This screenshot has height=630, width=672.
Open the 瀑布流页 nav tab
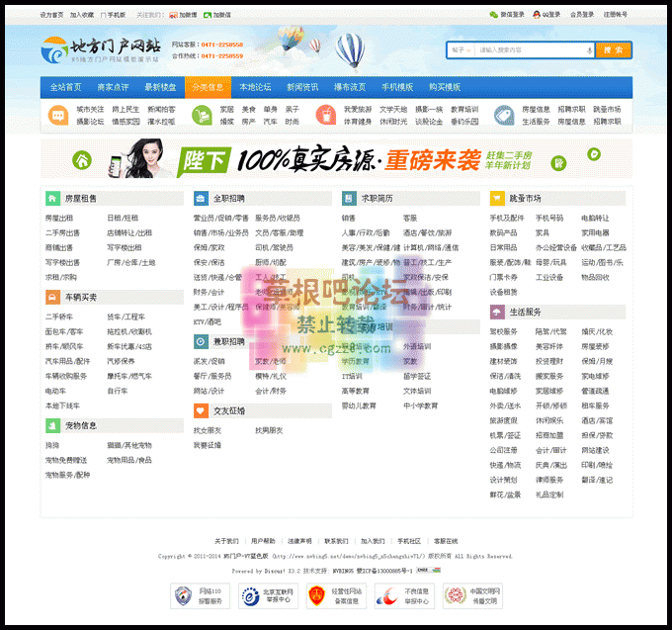350,87
